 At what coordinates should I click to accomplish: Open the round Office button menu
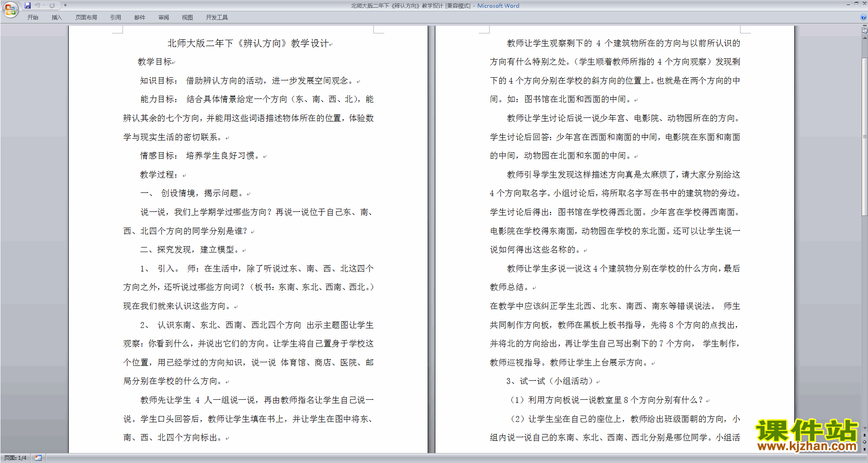click(x=10, y=9)
